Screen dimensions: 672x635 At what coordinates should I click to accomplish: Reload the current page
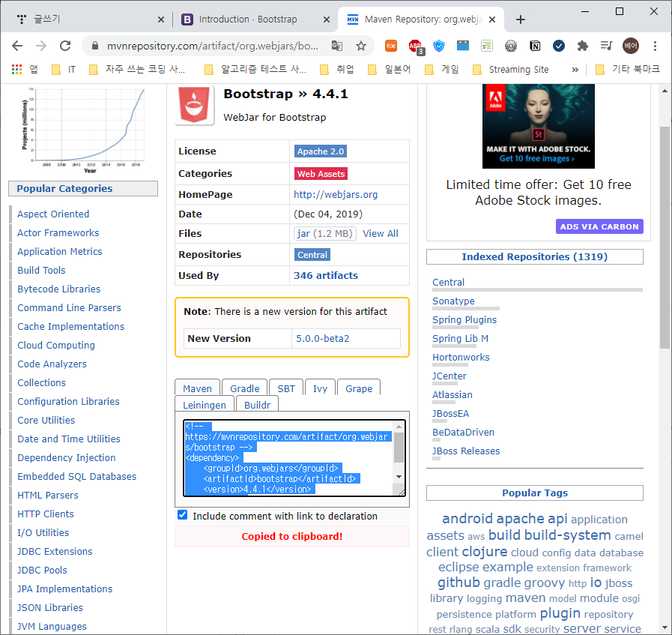point(65,46)
